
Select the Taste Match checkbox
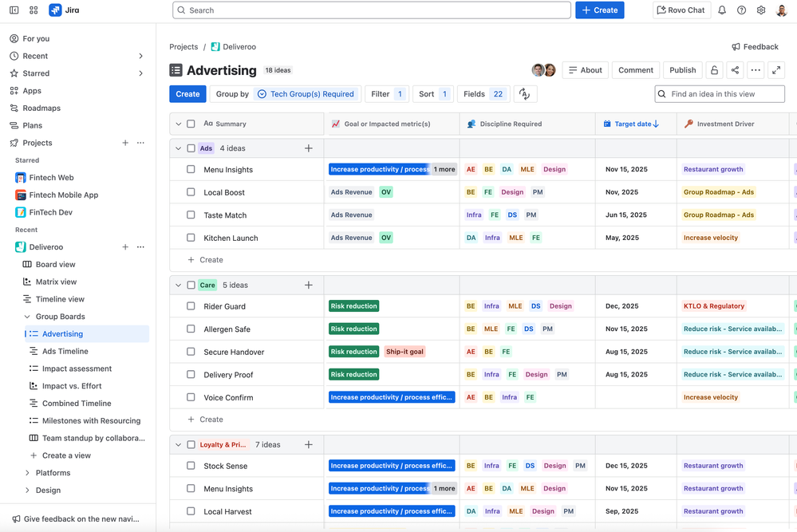[191, 215]
